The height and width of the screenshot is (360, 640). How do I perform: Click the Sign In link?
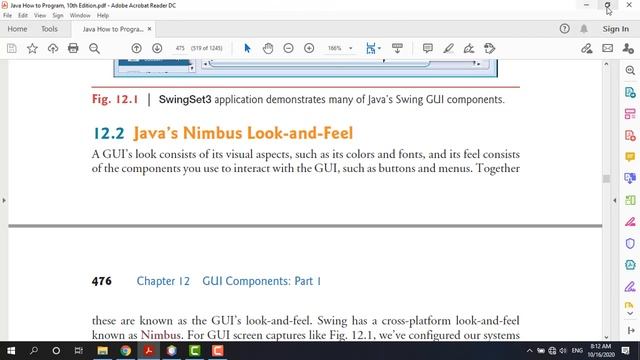click(x=616, y=29)
